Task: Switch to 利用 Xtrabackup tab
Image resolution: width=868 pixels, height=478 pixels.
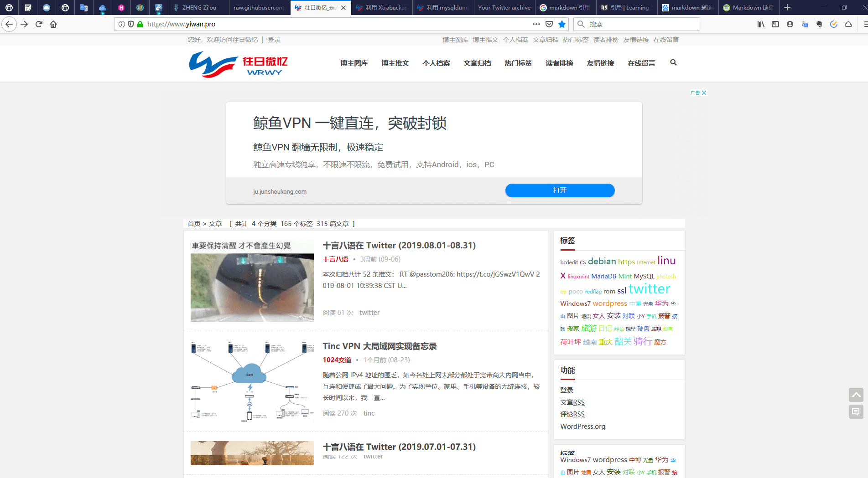Action: (382, 7)
